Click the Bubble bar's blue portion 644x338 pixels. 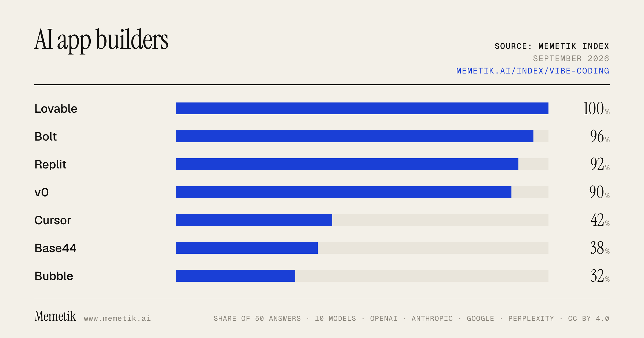[x=236, y=276]
